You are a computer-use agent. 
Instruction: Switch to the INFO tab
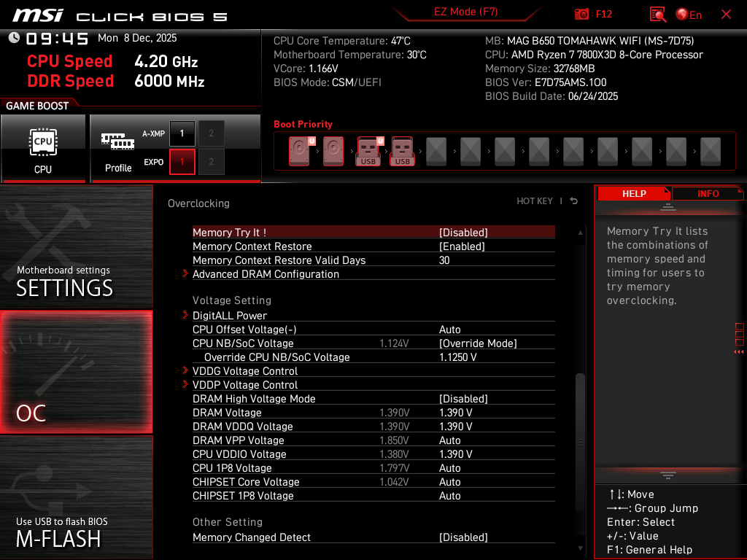pyautogui.click(x=708, y=194)
